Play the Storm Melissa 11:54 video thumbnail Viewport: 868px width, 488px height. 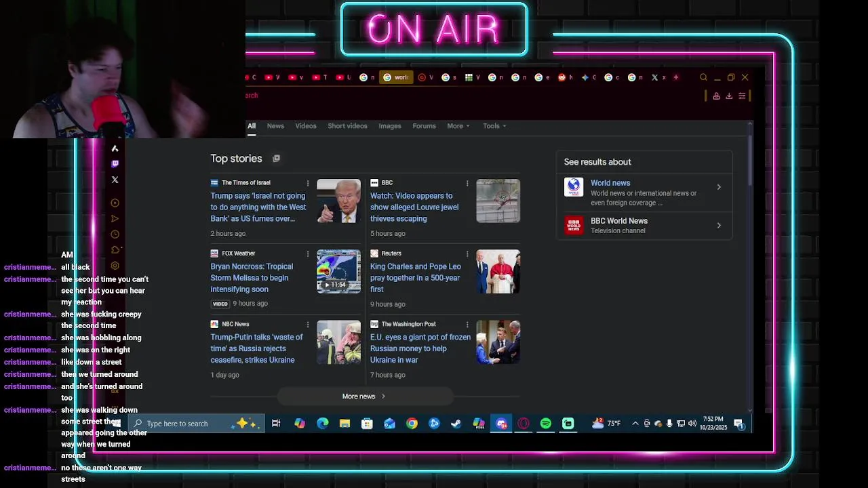pyautogui.click(x=339, y=271)
